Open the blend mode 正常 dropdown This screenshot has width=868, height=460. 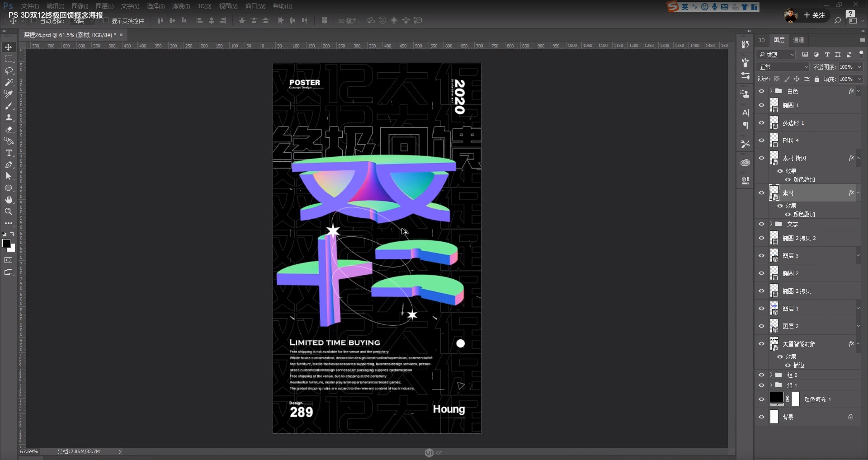coord(783,67)
